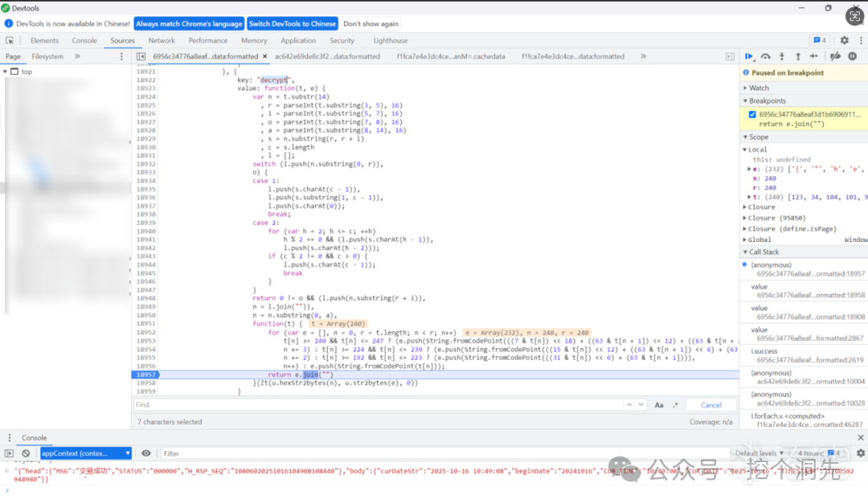Jump to previous find match arrow
The image size is (868, 504).
629,405
